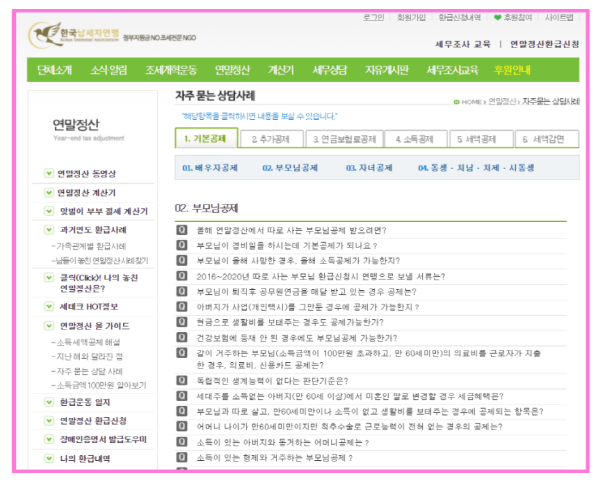Open sidebar sub-item 소득세액공제 해설

click(86, 342)
